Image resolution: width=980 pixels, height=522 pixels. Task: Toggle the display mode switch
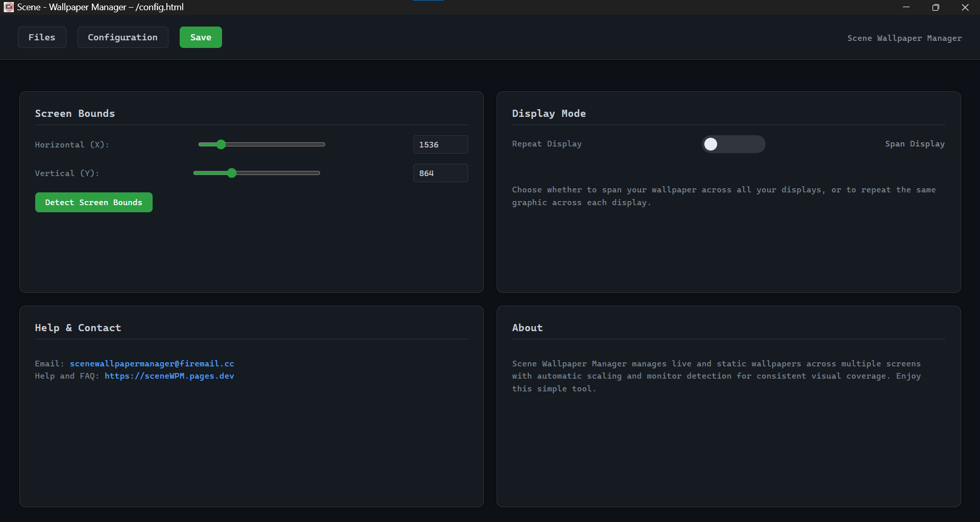[733, 144]
